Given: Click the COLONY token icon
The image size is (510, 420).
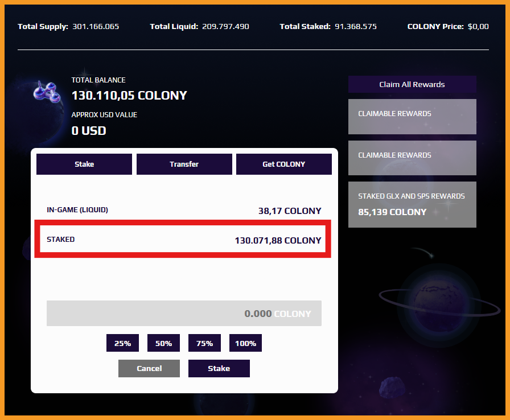Looking at the screenshot, I should click(47, 92).
